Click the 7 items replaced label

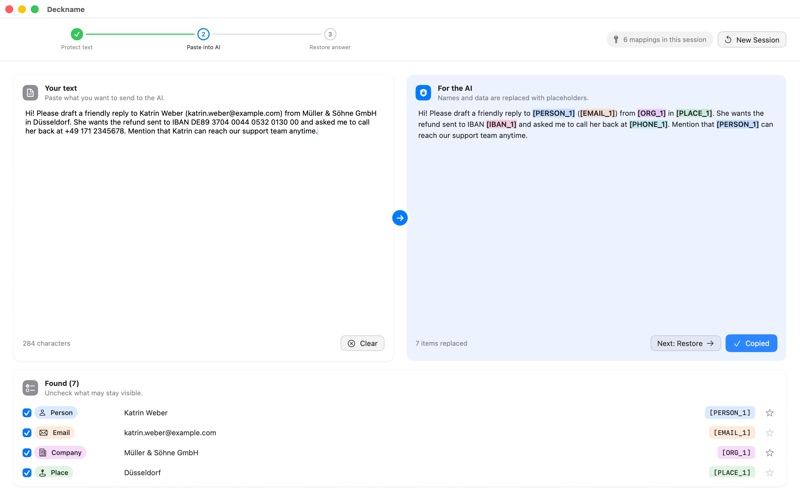pyautogui.click(x=441, y=343)
